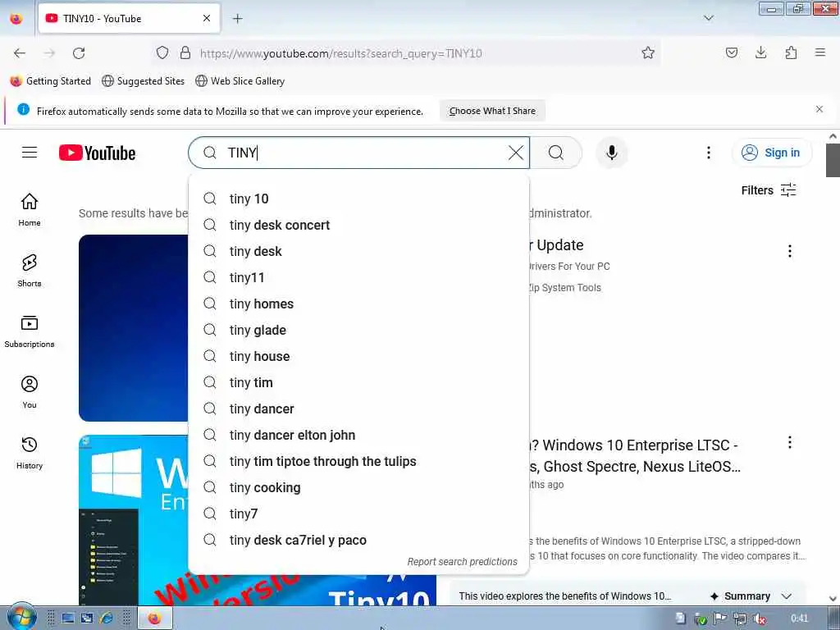Open Firefox downloads panel

tap(760, 52)
